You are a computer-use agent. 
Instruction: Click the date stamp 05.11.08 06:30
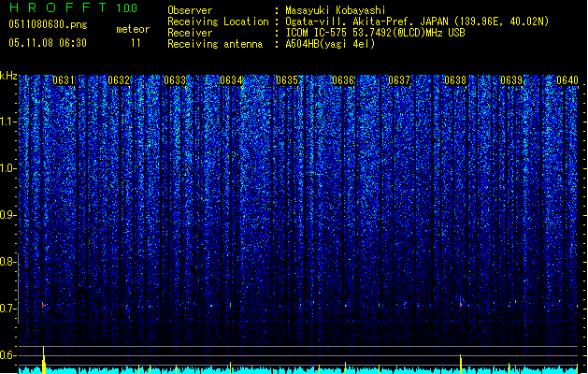pos(48,43)
